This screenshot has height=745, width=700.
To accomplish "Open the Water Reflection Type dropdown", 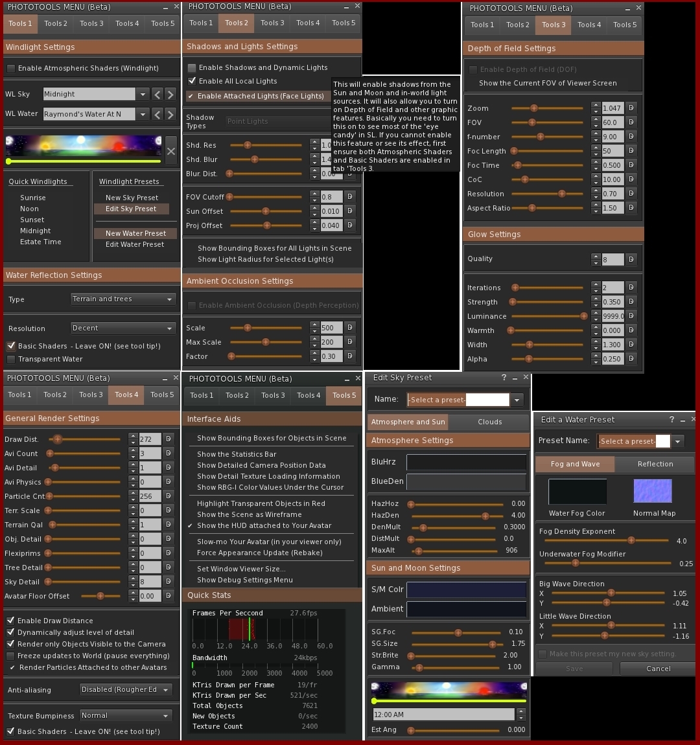I will click(122, 299).
